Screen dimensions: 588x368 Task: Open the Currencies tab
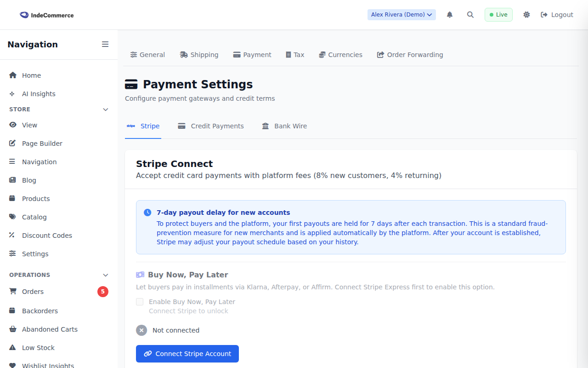(340, 54)
